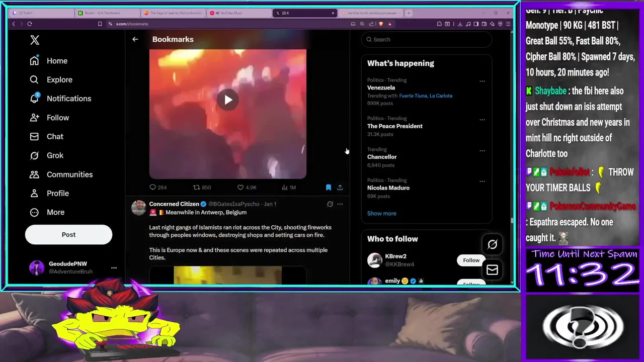Open options for the Nicolas Maduro trend
Screen dimensions: 644x362
point(482,181)
